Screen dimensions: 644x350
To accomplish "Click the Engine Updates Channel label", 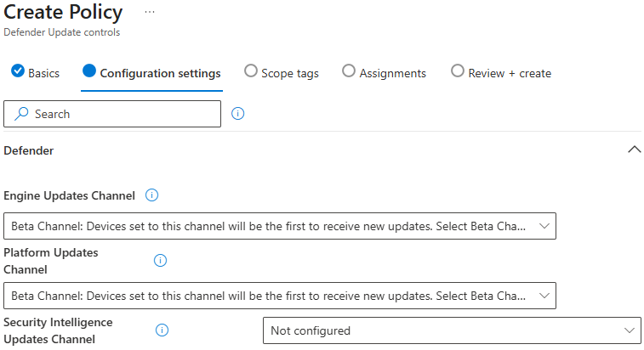I will 70,195.
